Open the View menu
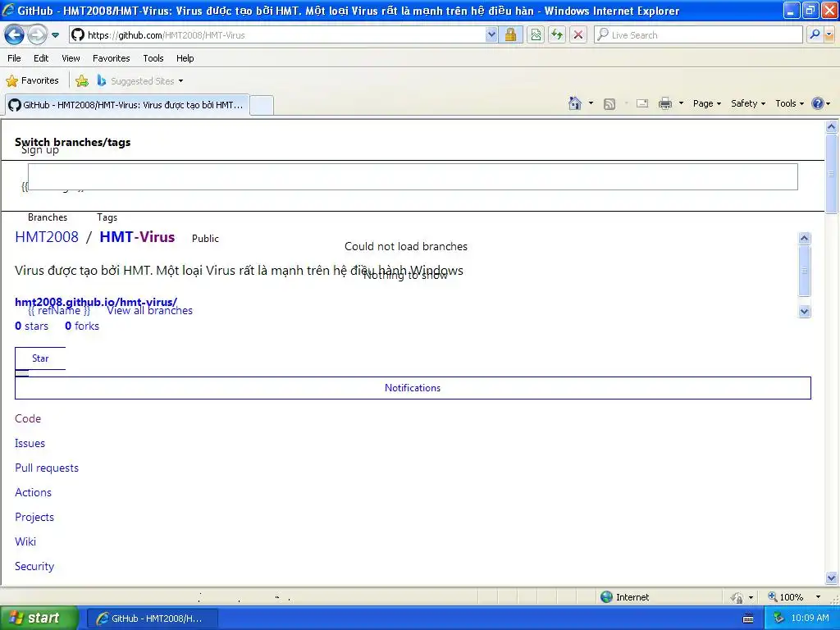The width and height of the screenshot is (840, 630). click(x=71, y=58)
